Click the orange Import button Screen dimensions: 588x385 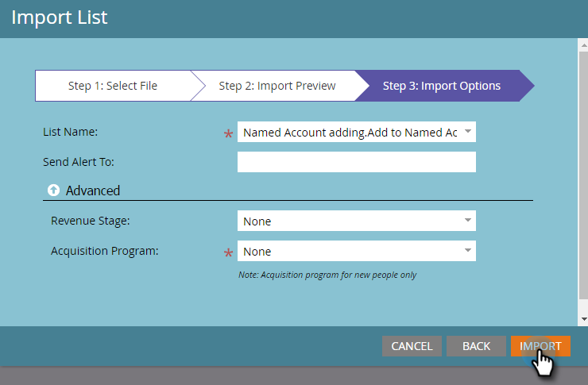540,346
